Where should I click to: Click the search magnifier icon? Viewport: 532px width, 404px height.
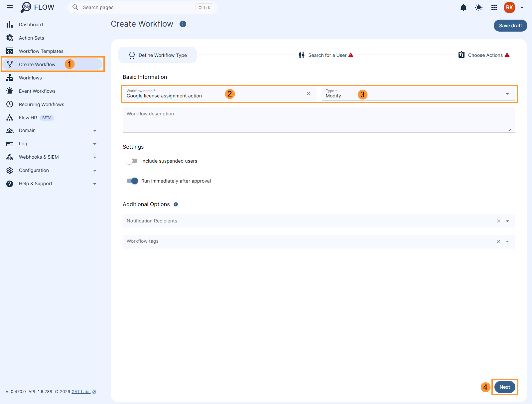tap(75, 7)
